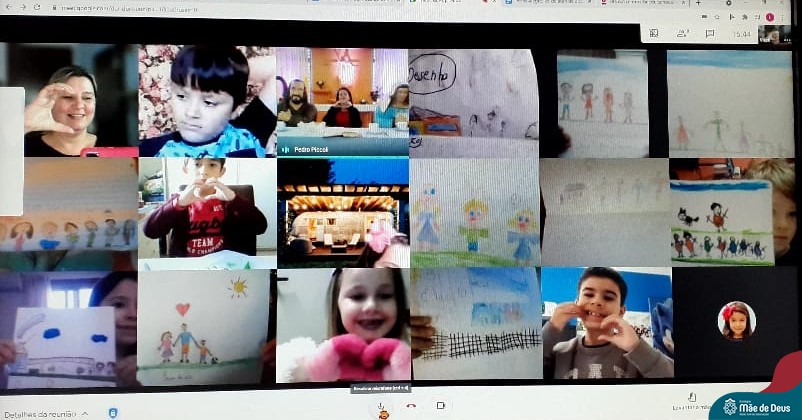Screen dimensions: 802x420
Task: Toggle the camera on/off button
Action: pyautogui.click(x=441, y=405)
